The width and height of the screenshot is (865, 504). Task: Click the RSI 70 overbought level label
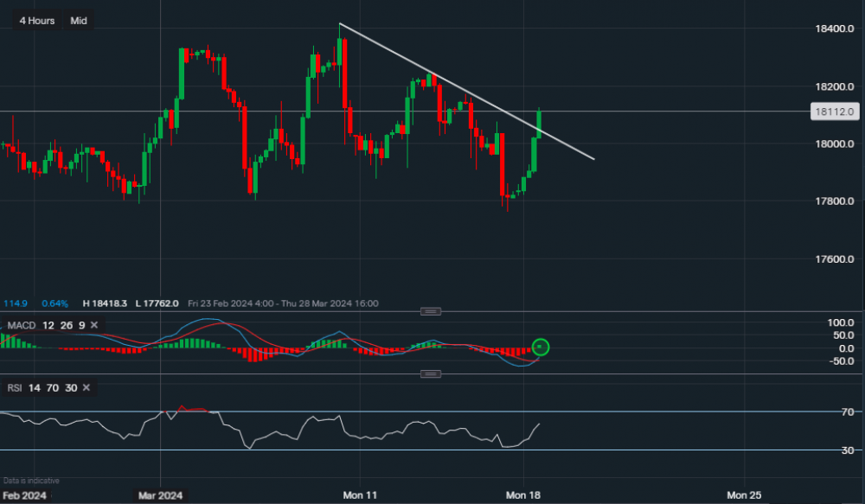(849, 412)
